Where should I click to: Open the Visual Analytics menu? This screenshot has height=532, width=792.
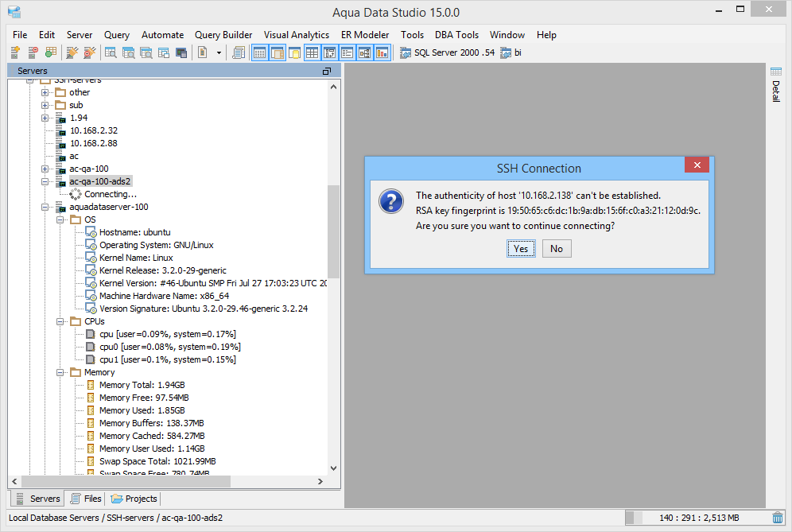click(x=297, y=35)
